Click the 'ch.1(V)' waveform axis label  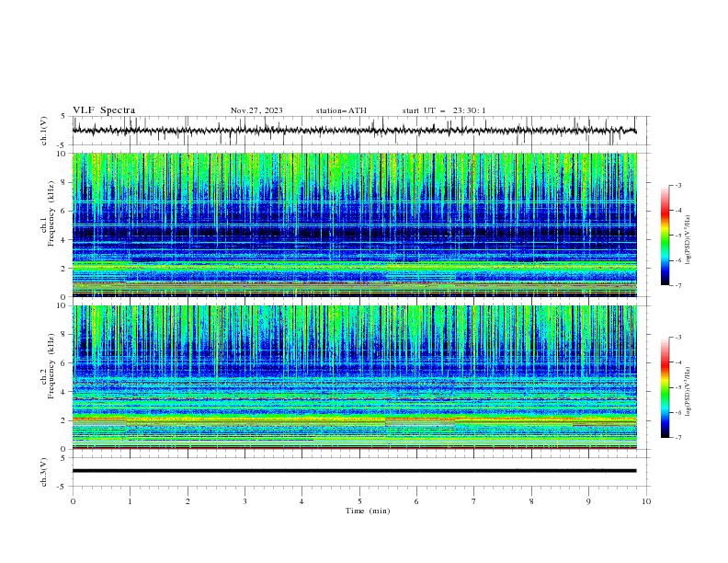tap(44, 131)
